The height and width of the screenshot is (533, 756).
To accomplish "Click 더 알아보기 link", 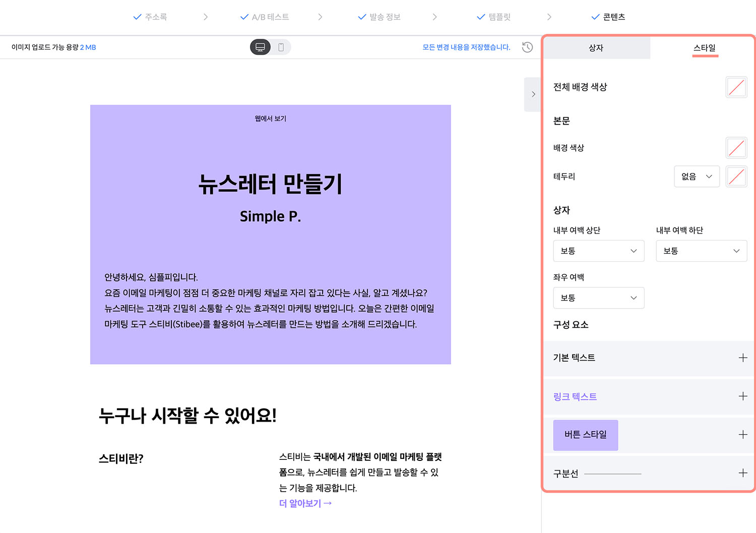I will [x=305, y=503].
